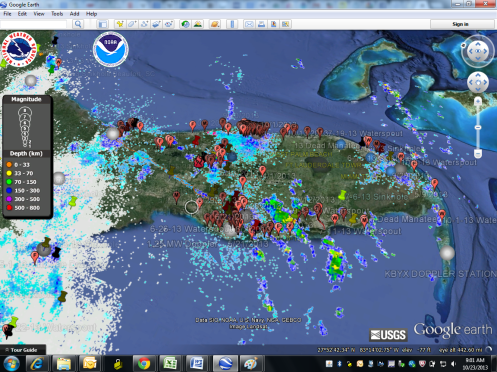Open the File menu
This screenshot has width=497, height=372.
tap(7, 14)
